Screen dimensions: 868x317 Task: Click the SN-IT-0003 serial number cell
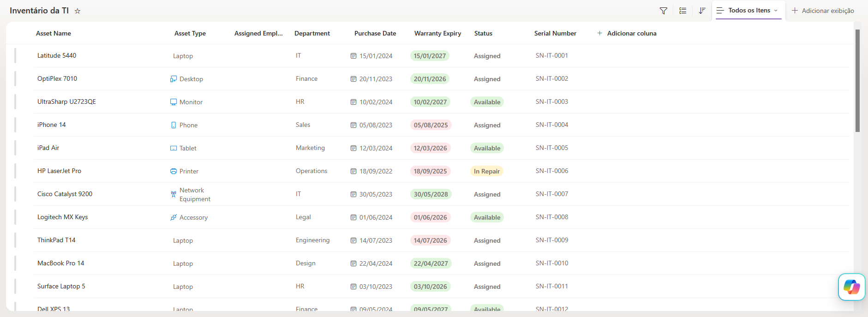coord(552,102)
